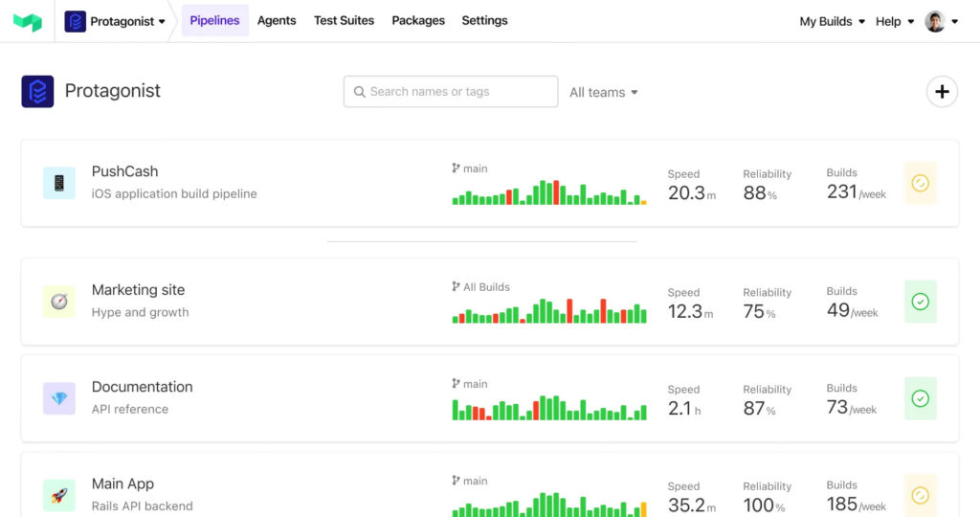
Task: Open the Settings tab
Action: (484, 20)
